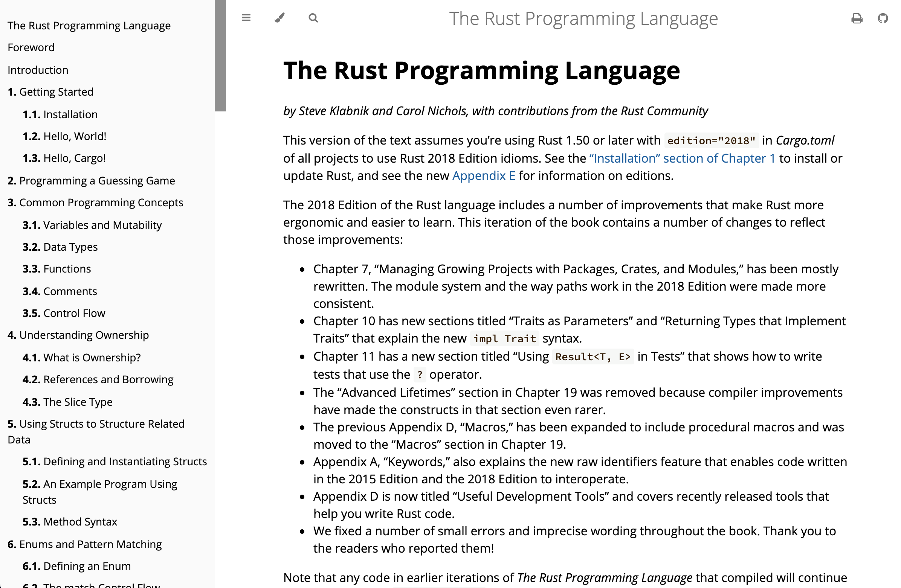
Task: Open the GitHub repository icon
Action: [x=883, y=18]
